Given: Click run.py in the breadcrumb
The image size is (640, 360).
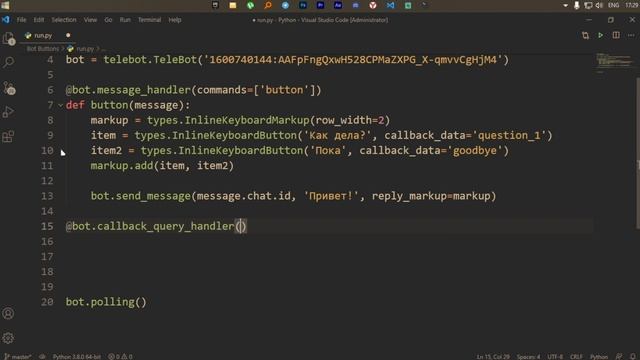Looking at the screenshot, I should click(85, 49).
